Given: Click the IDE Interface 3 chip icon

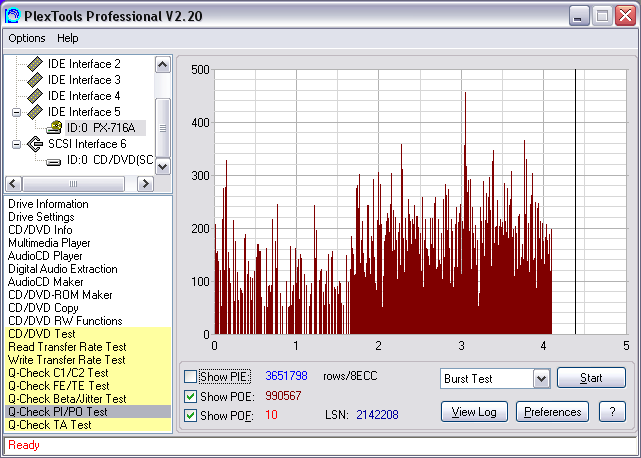Looking at the screenshot, I should click(35, 80).
